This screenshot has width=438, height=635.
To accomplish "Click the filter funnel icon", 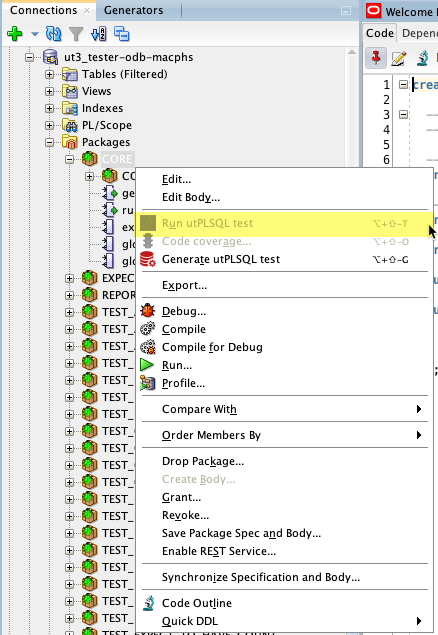I will (76, 34).
